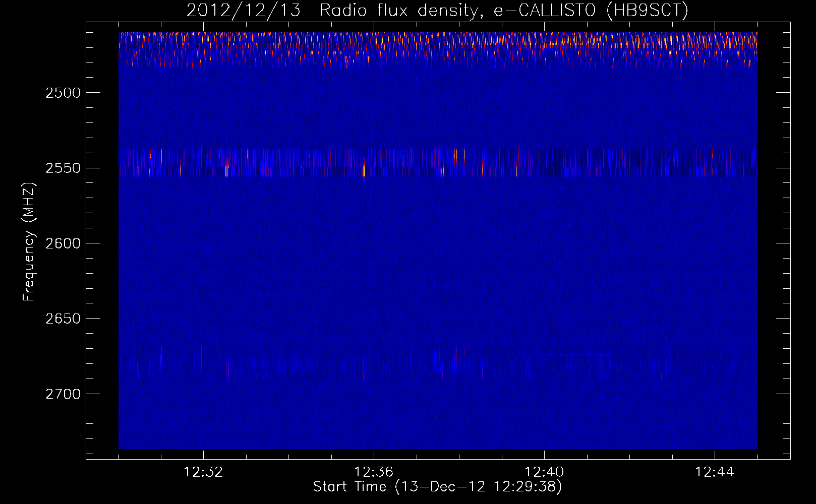Click the 2650 frequency tick label
This screenshot has width=816, height=504.
coord(63,319)
